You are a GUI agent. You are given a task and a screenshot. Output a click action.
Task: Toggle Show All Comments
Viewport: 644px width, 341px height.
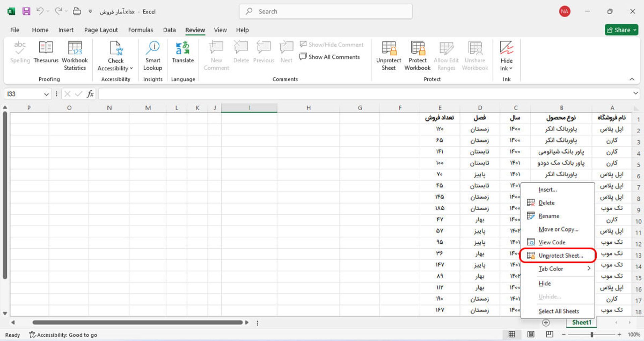coord(330,57)
